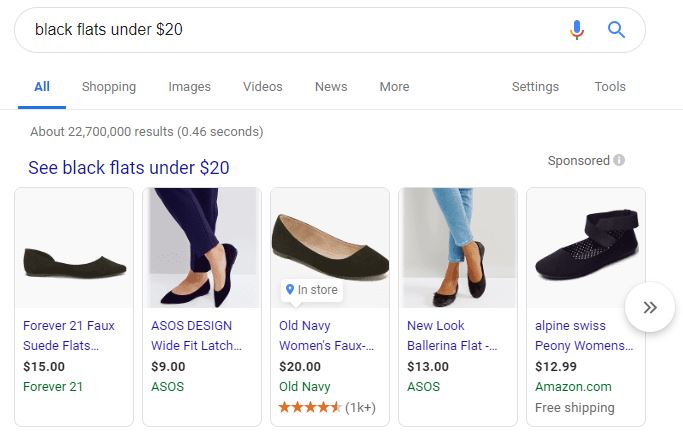
Task: Open the Images tab
Action: pyautogui.click(x=189, y=87)
